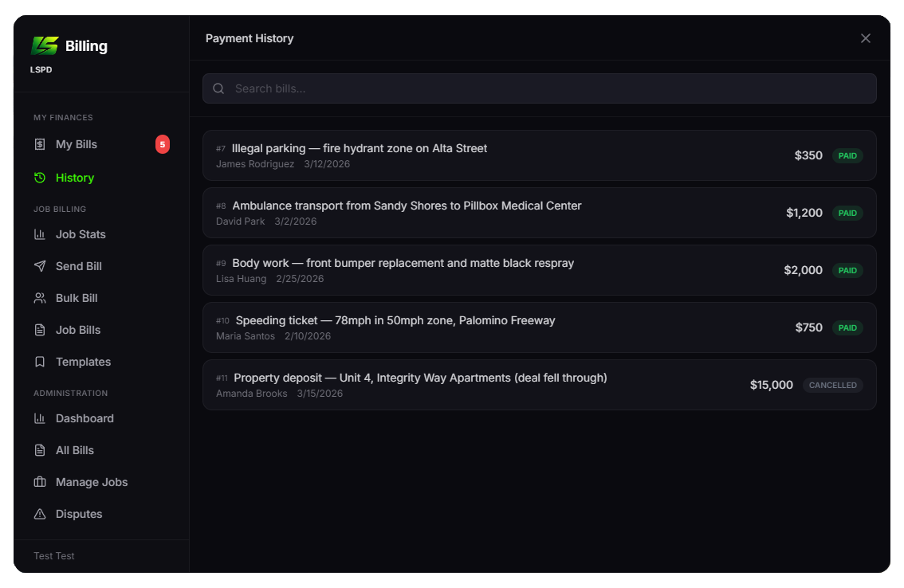Open History using the clock icon

click(x=39, y=177)
